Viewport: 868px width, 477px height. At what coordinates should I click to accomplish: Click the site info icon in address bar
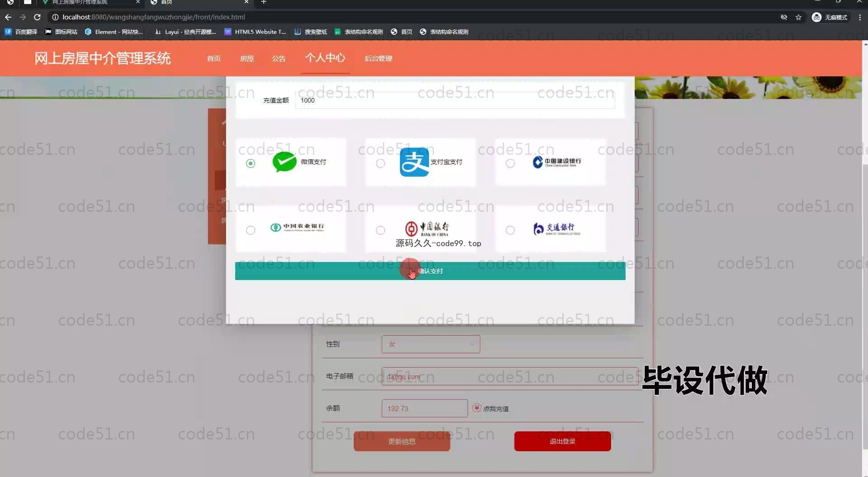[x=55, y=17]
